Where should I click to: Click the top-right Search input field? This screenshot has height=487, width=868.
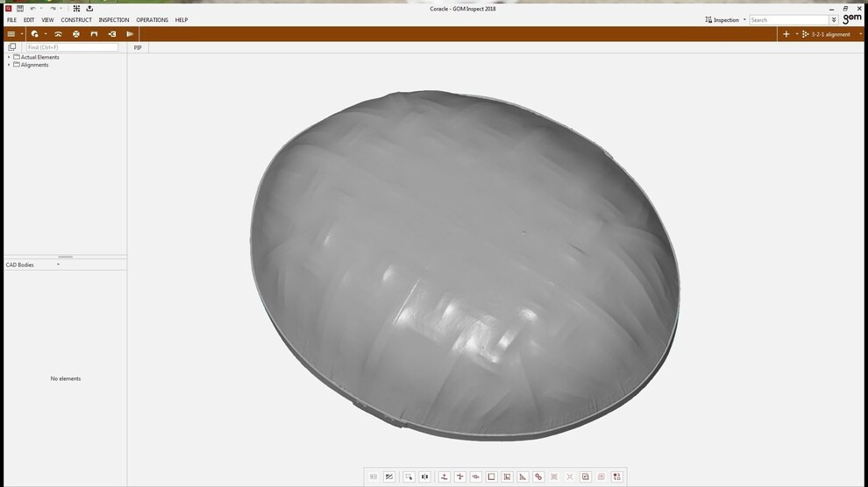(789, 20)
